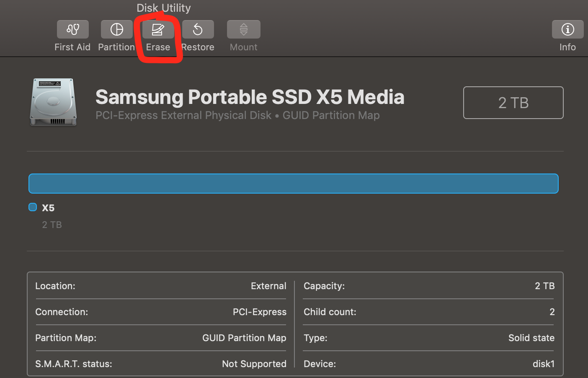Select the Erase toolbar icon
The width and height of the screenshot is (588, 378).
tap(158, 29)
